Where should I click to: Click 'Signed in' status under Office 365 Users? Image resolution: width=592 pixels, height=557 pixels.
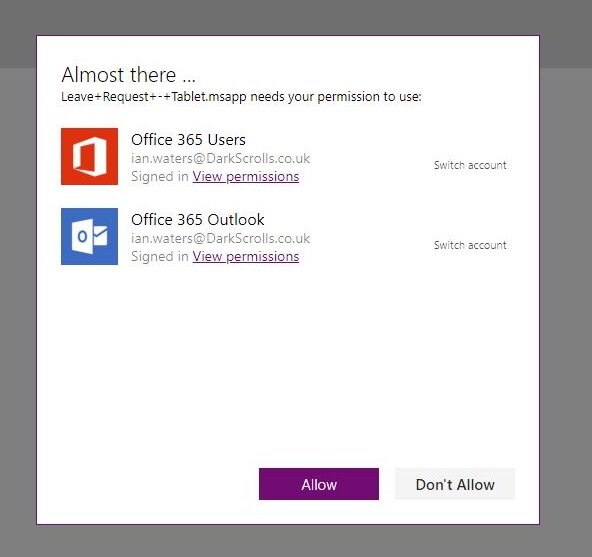pyautogui.click(x=160, y=176)
